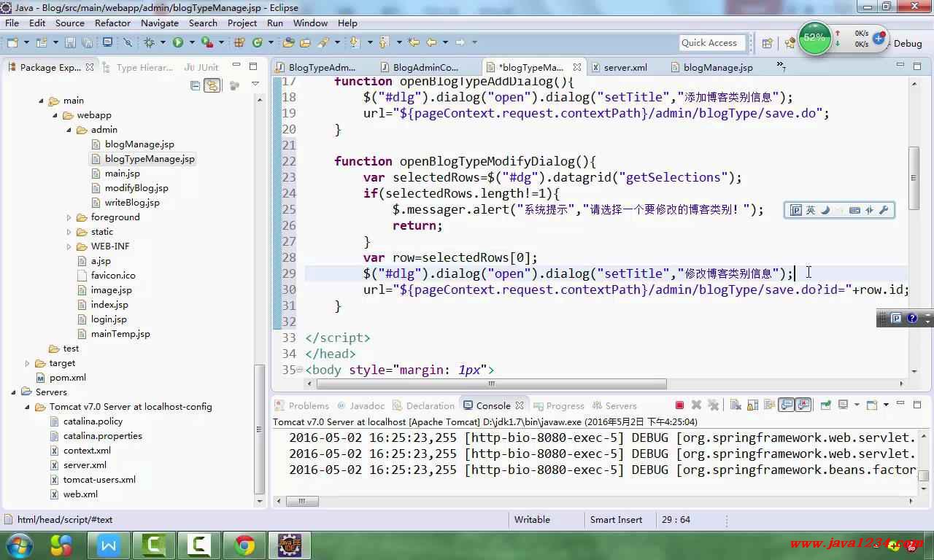
Task: Click the New Java Class green C icon
Action: pos(258,42)
